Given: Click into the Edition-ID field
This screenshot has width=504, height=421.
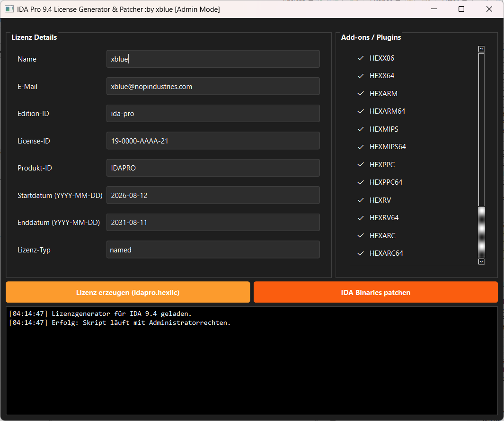Looking at the screenshot, I should pyautogui.click(x=213, y=113).
